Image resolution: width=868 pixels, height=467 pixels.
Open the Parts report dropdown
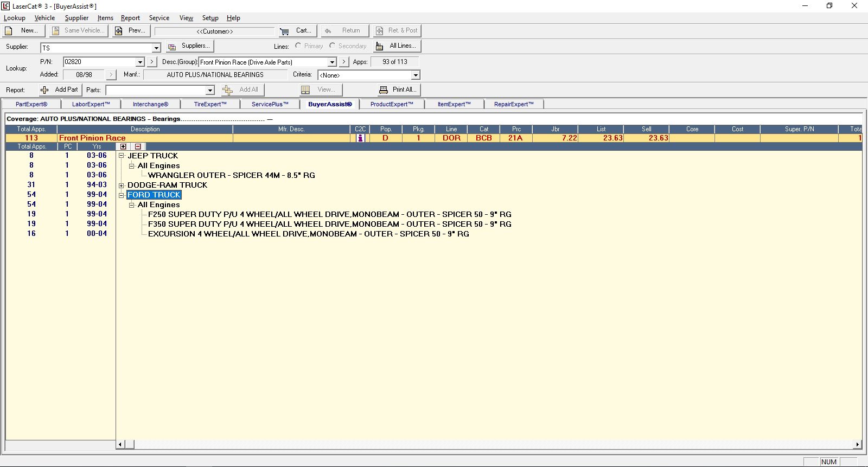click(x=210, y=90)
